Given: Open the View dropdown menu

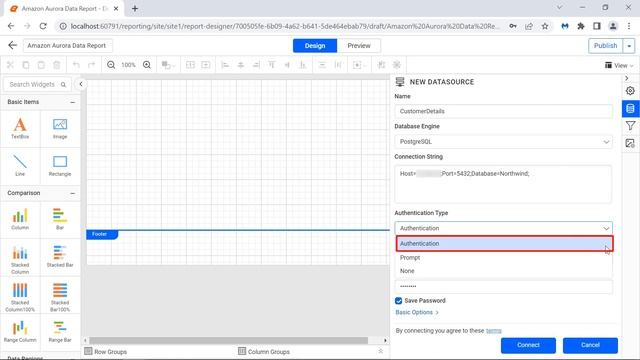Looking at the screenshot, I should [619, 65].
